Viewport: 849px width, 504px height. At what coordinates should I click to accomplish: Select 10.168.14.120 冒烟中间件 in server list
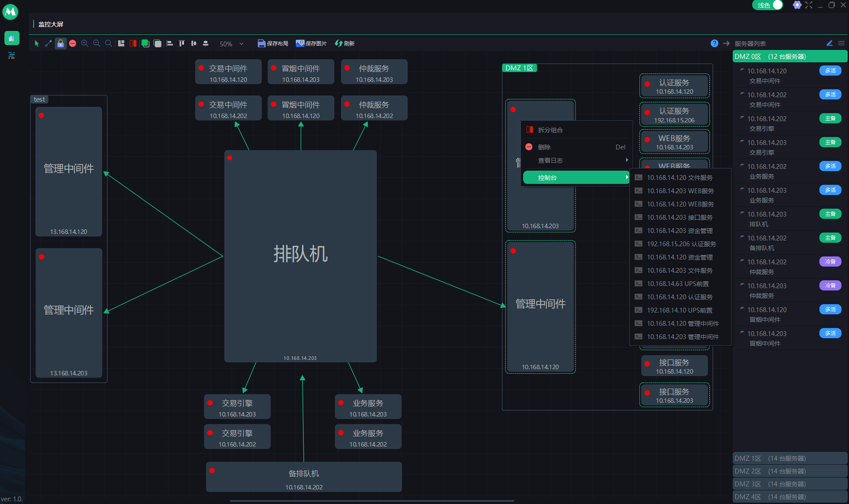click(x=790, y=314)
